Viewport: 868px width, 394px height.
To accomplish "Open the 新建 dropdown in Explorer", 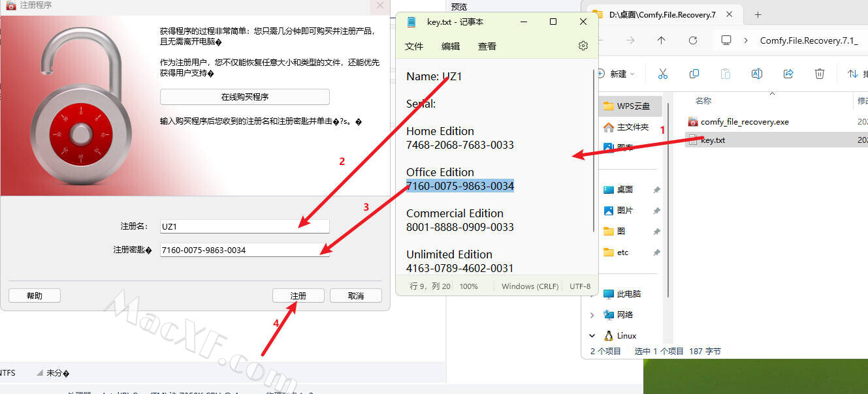I will tap(616, 74).
